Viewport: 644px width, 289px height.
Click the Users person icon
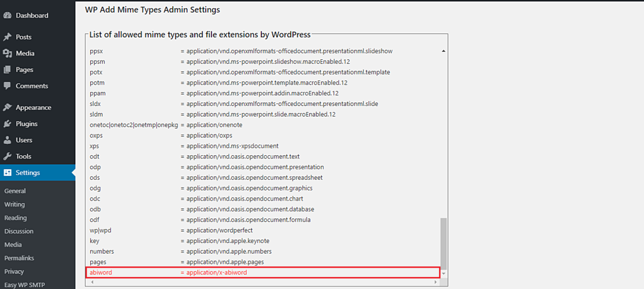coord(7,140)
